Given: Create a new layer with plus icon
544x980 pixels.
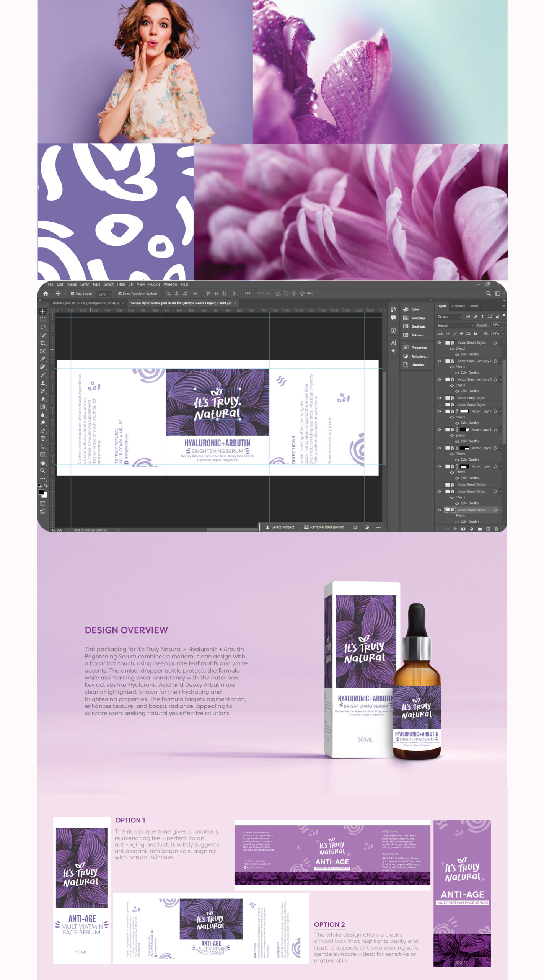Looking at the screenshot, I should [x=488, y=529].
